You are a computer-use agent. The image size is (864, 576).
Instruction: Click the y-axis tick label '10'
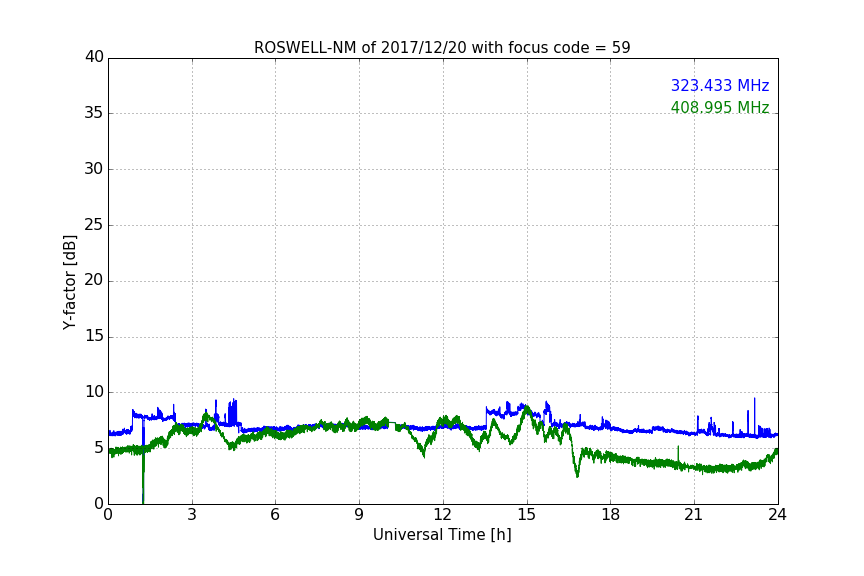point(94,392)
